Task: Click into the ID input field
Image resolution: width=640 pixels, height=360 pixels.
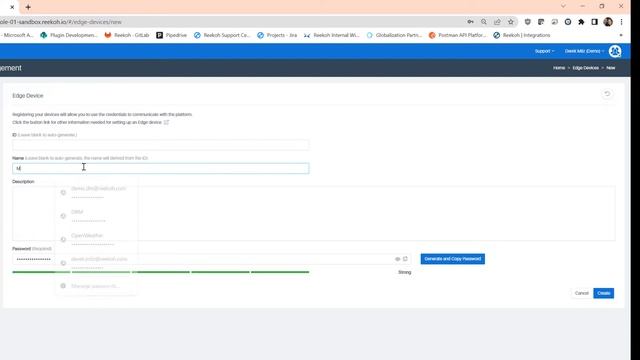Action: click(x=160, y=144)
